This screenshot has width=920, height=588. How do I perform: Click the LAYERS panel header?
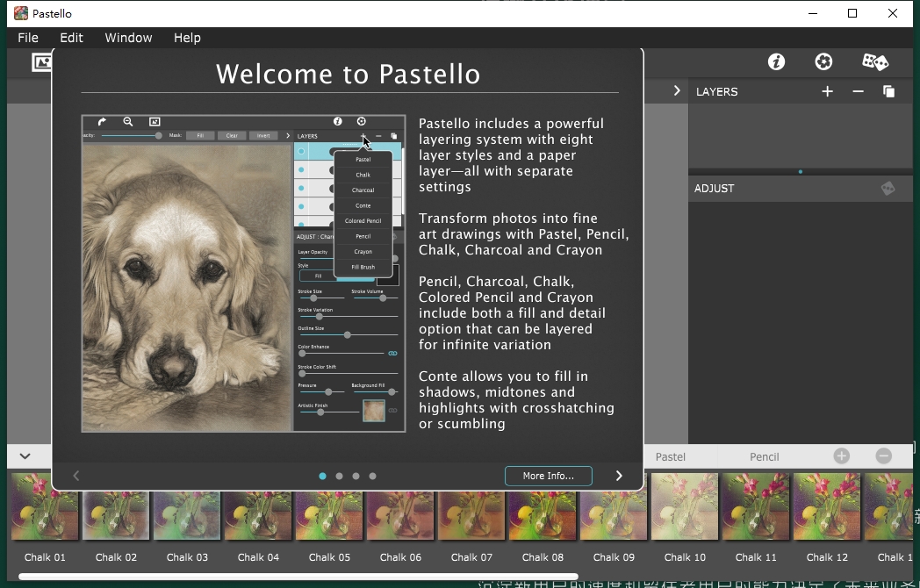click(x=801, y=91)
